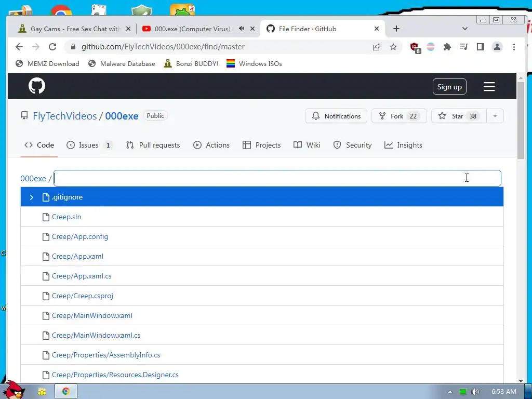Click the Sign up button
Screen dimensions: 532x399
(x=449, y=87)
